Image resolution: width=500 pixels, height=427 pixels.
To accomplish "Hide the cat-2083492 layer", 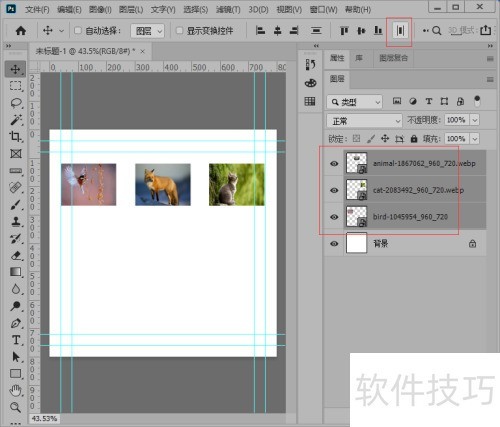I will pyautogui.click(x=334, y=190).
